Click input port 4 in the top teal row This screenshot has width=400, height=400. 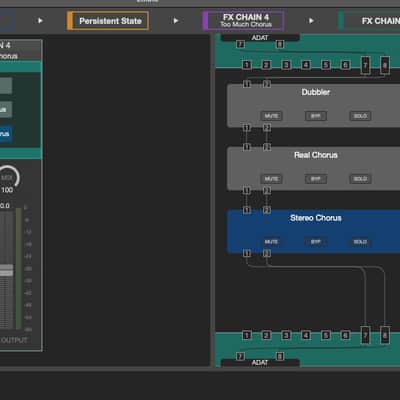click(306, 65)
